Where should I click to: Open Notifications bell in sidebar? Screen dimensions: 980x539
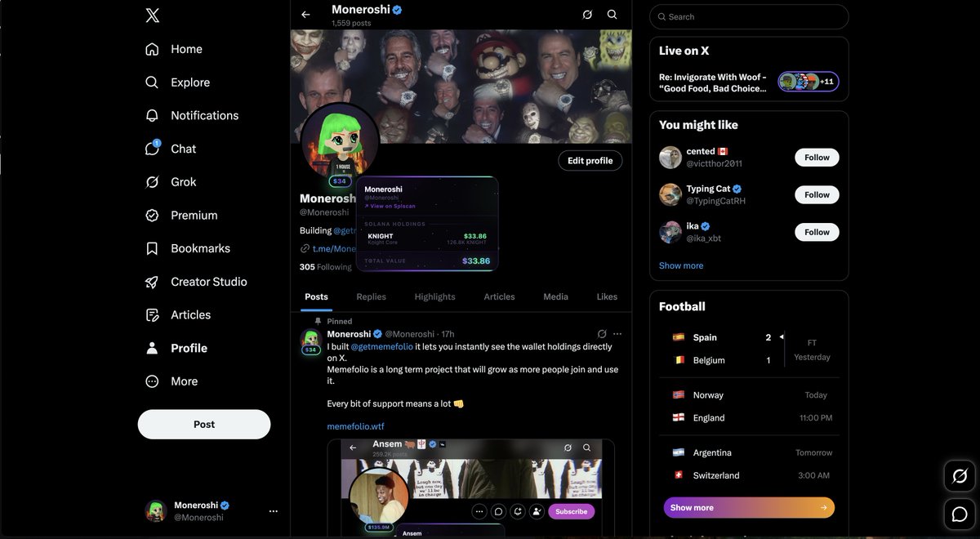tap(192, 115)
